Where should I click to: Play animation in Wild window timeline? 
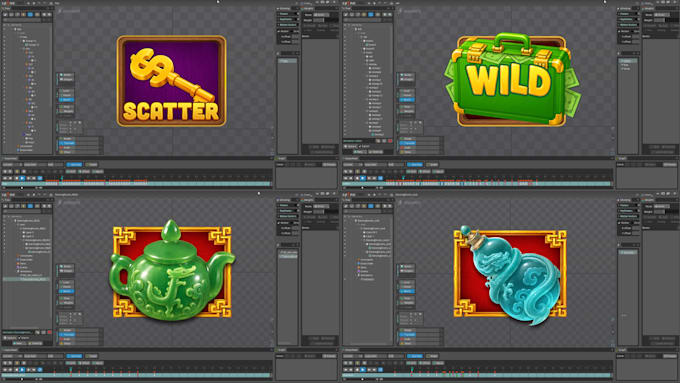[363, 178]
